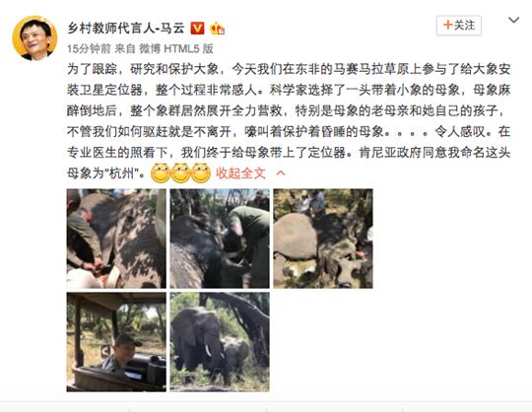Click the gold membership crown icon
532x412 pixels.
(217, 29)
